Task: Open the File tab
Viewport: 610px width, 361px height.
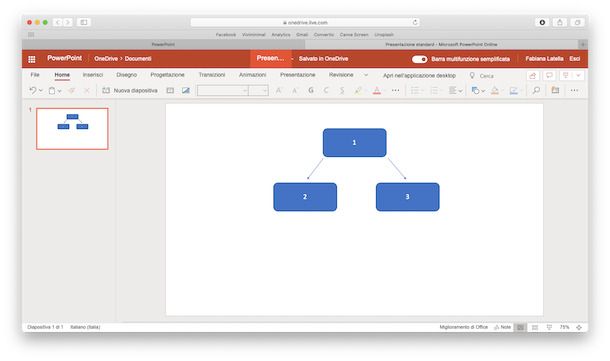Action: 35,75
